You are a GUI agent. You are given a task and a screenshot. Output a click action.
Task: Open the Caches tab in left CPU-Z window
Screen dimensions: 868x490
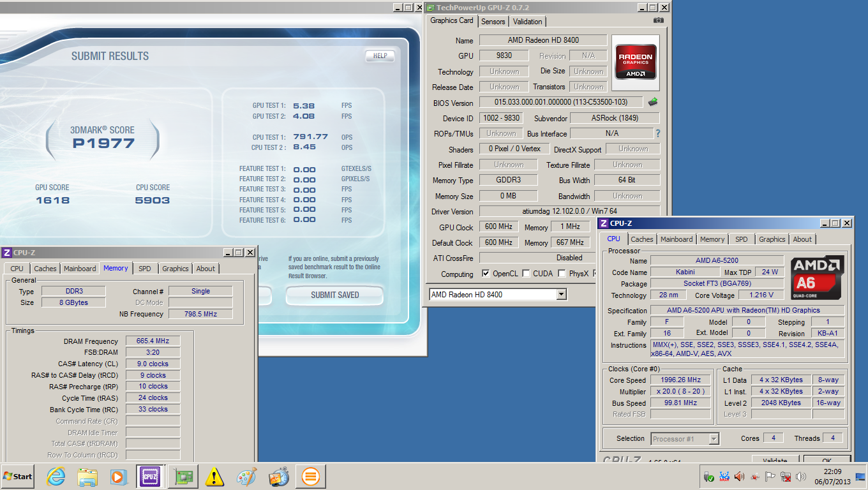point(45,269)
